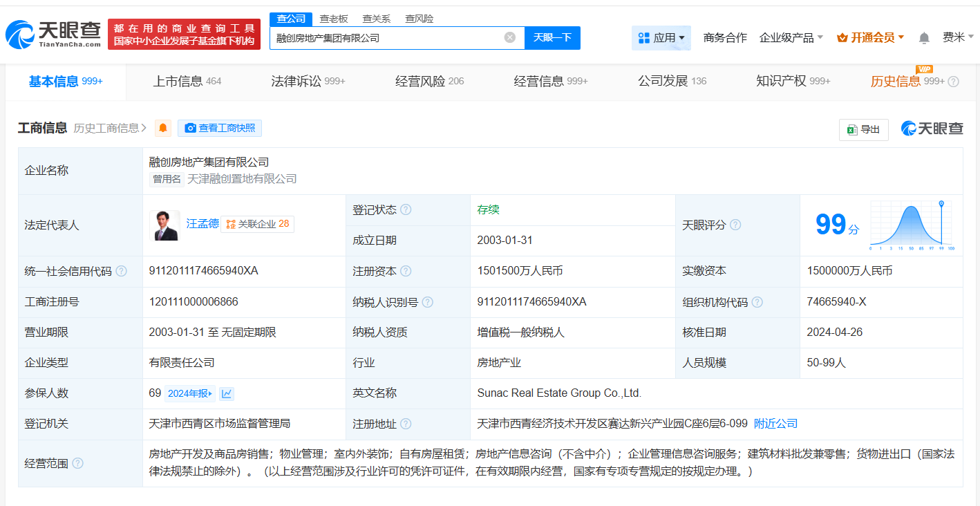Clear the search box text
The image size is (980, 506).
coord(510,37)
